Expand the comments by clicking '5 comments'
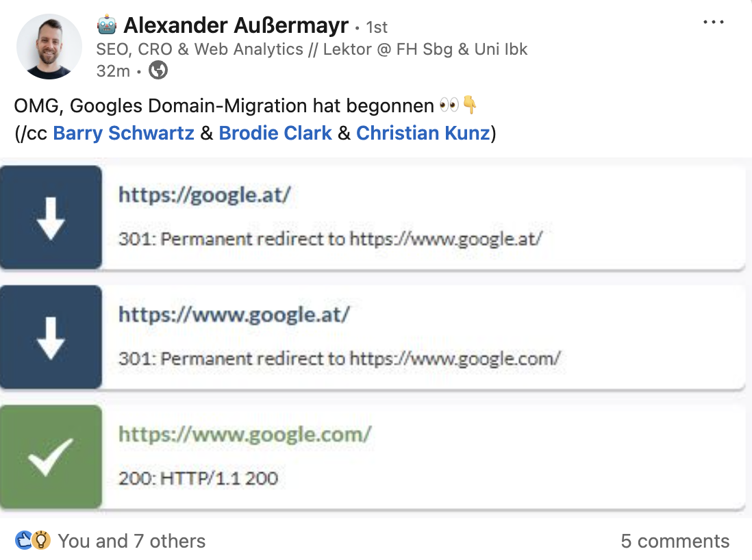The width and height of the screenshot is (752, 560). (677, 540)
